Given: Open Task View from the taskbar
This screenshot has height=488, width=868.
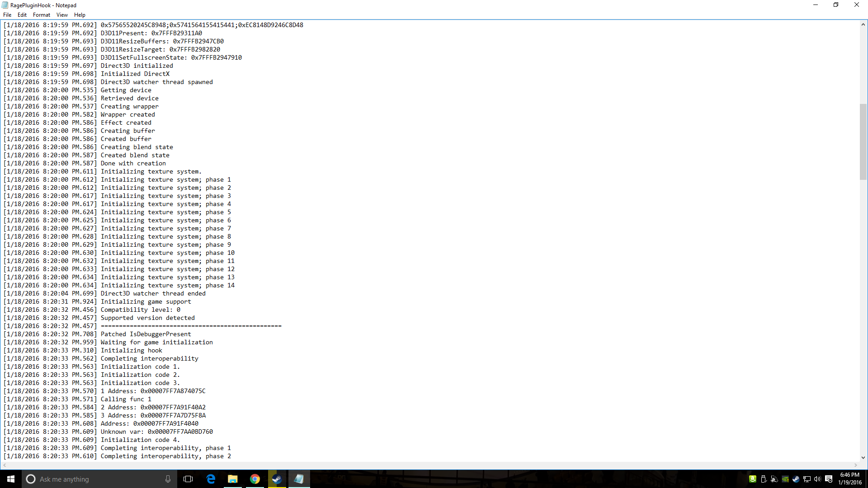Looking at the screenshot, I should tap(188, 479).
